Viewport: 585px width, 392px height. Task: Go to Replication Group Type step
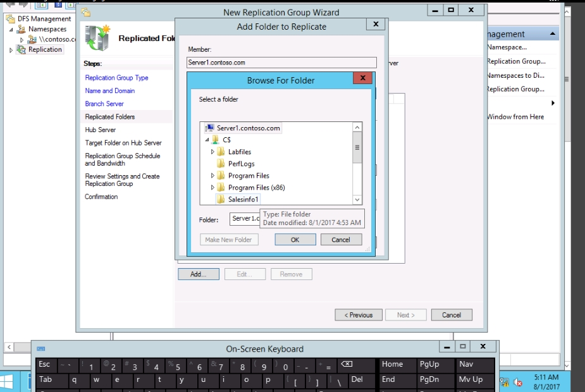[116, 78]
